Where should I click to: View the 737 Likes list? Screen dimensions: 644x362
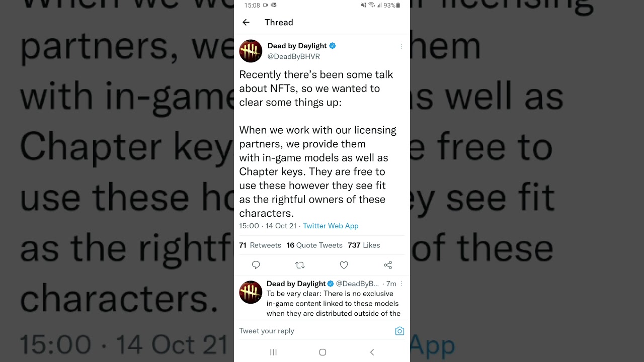pyautogui.click(x=364, y=245)
